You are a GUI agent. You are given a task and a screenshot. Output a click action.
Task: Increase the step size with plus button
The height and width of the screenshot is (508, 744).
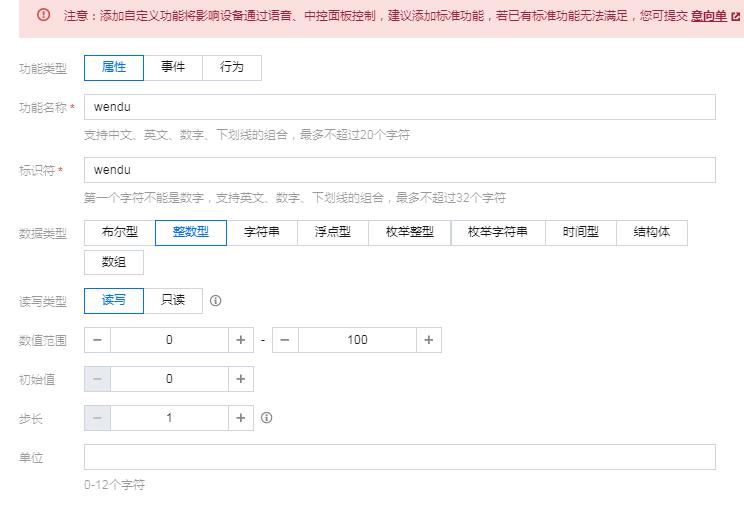(240, 418)
